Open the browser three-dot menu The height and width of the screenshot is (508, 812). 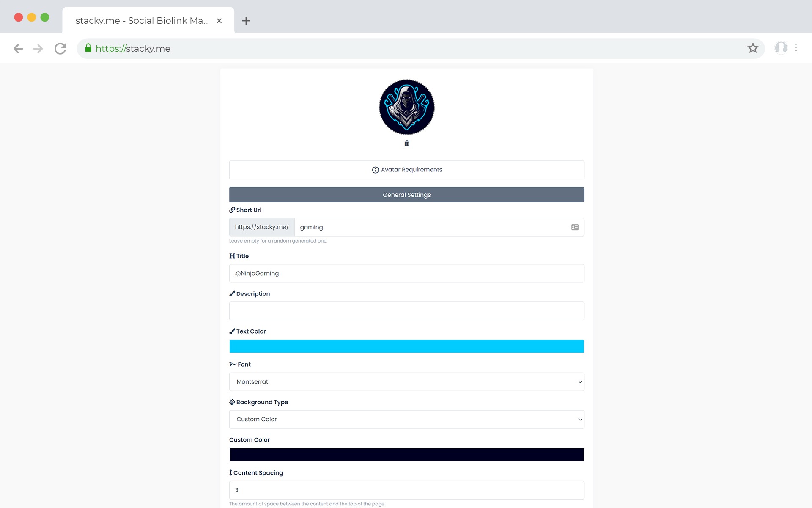pos(796,48)
